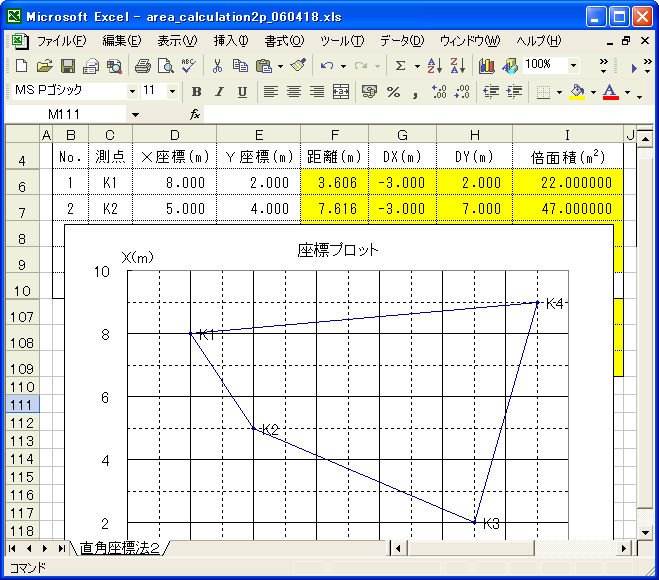Click the insert function fx button
This screenshot has height=580, width=659.
(195, 114)
